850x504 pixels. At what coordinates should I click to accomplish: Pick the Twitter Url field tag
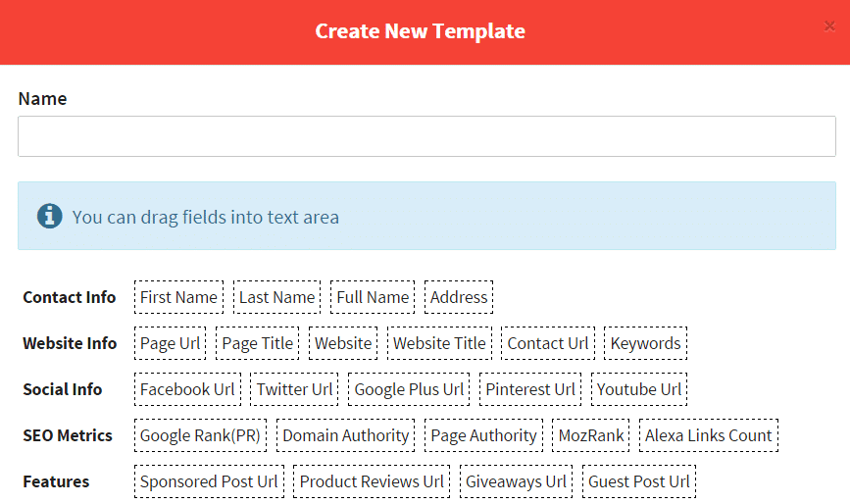point(294,389)
